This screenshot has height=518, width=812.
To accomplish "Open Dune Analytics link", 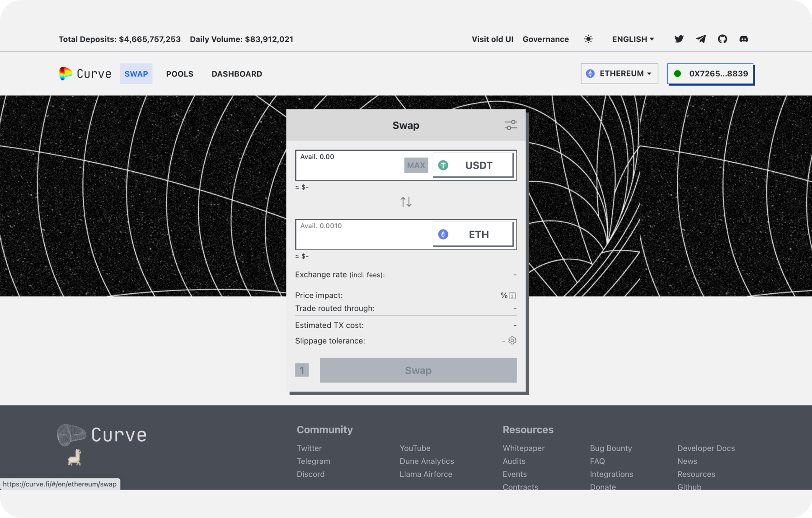I will pyautogui.click(x=427, y=461).
